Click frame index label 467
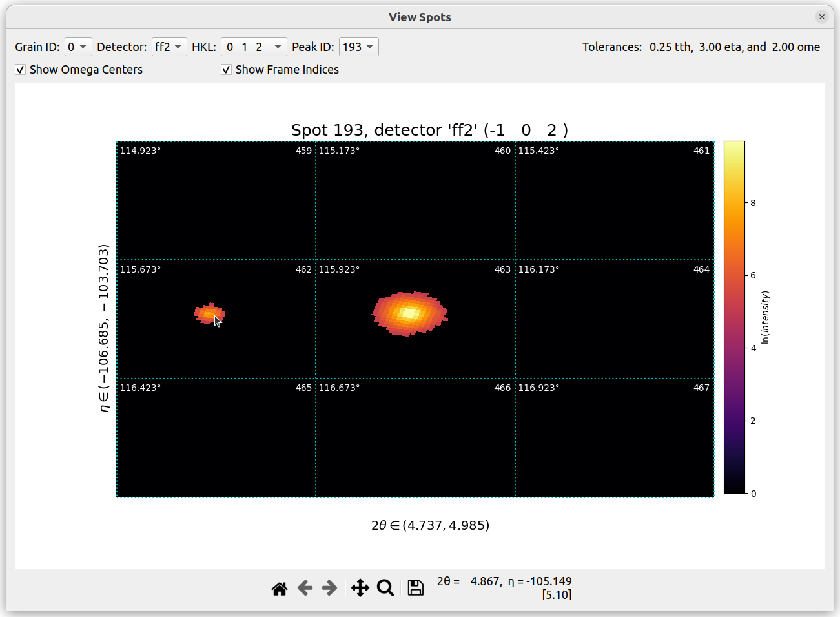 pos(701,388)
